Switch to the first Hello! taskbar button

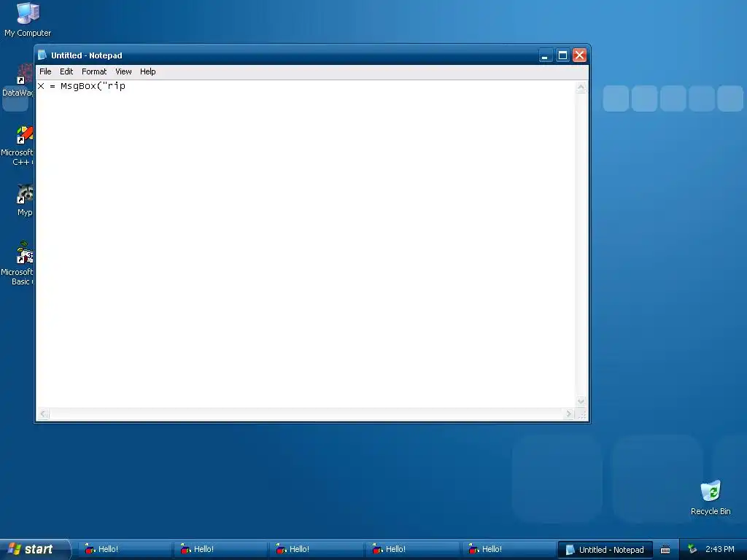(124, 550)
